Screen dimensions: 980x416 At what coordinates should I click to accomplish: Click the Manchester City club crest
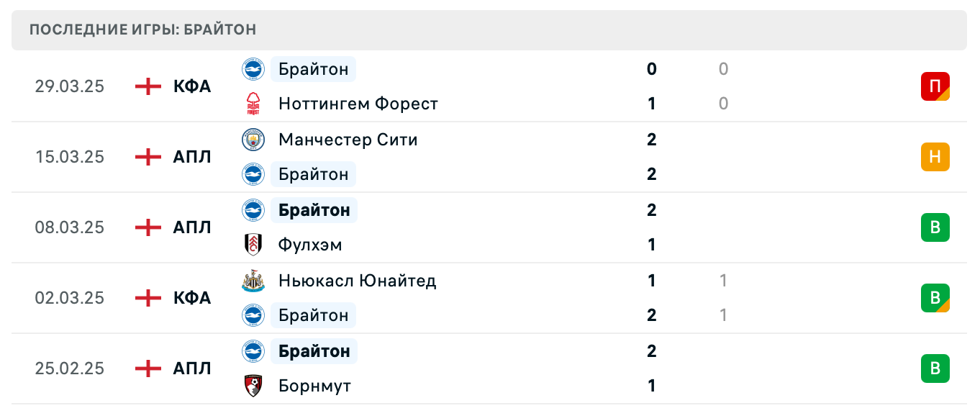click(x=253, y=140)
